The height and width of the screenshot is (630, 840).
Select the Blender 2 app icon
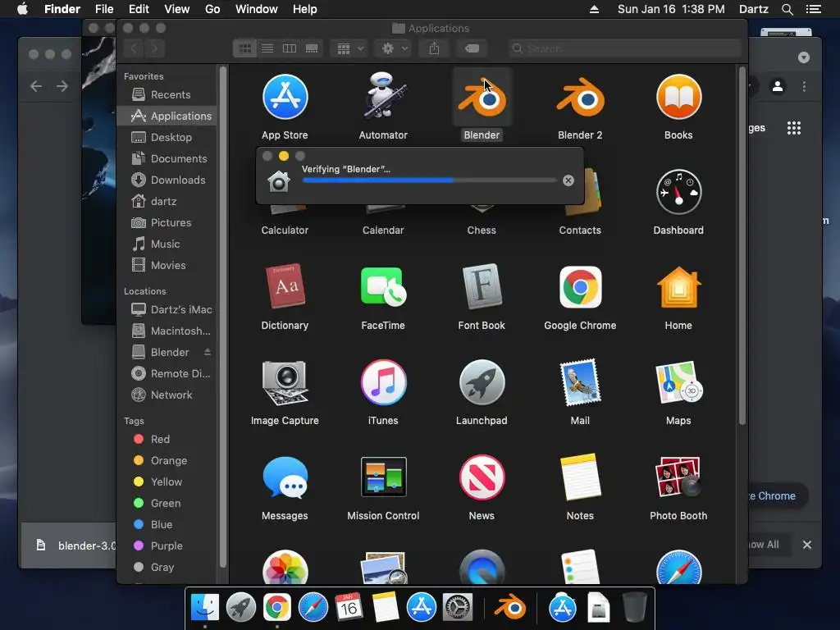(x=580, y=98)
